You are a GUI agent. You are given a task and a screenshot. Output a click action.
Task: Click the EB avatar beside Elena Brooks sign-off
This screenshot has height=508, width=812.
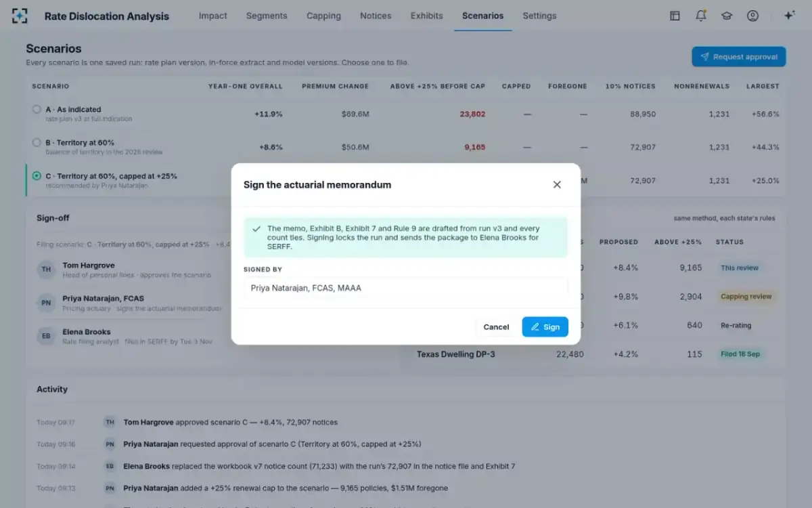[x=46, y=336]
